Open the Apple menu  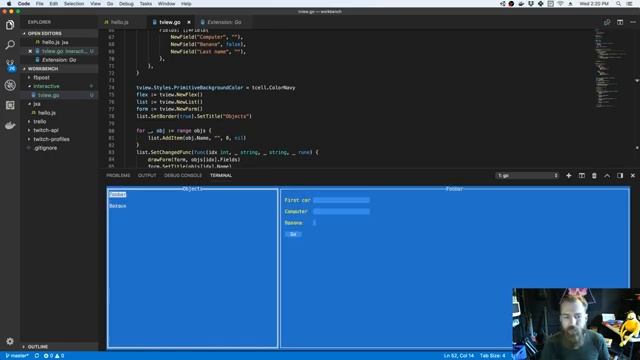[9, 4]
